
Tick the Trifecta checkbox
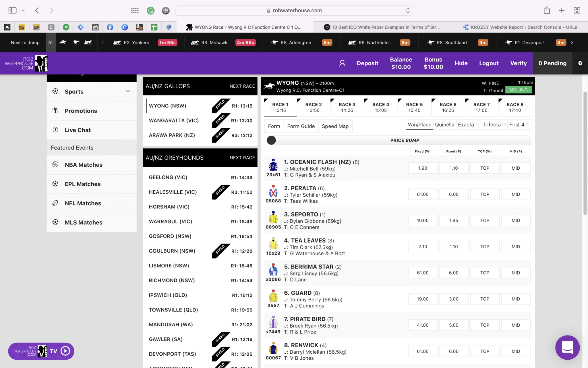(x=504, y=125)
